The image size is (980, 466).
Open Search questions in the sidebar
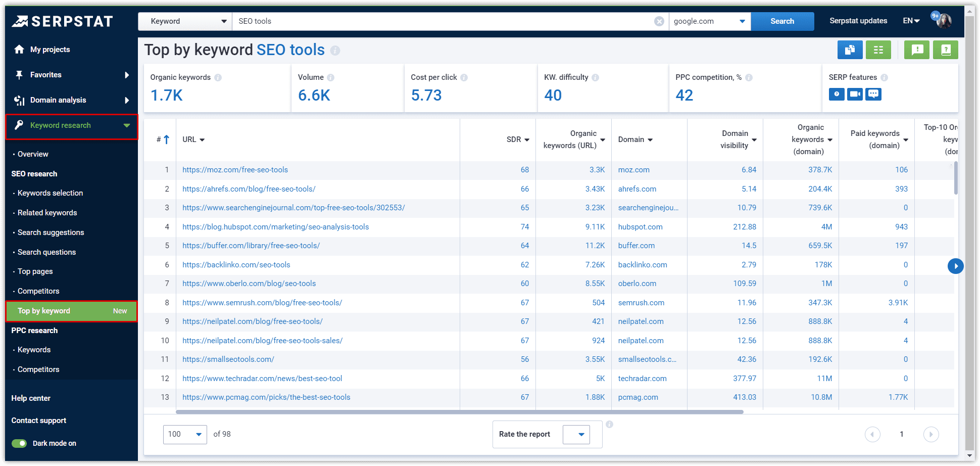[46, 252]
